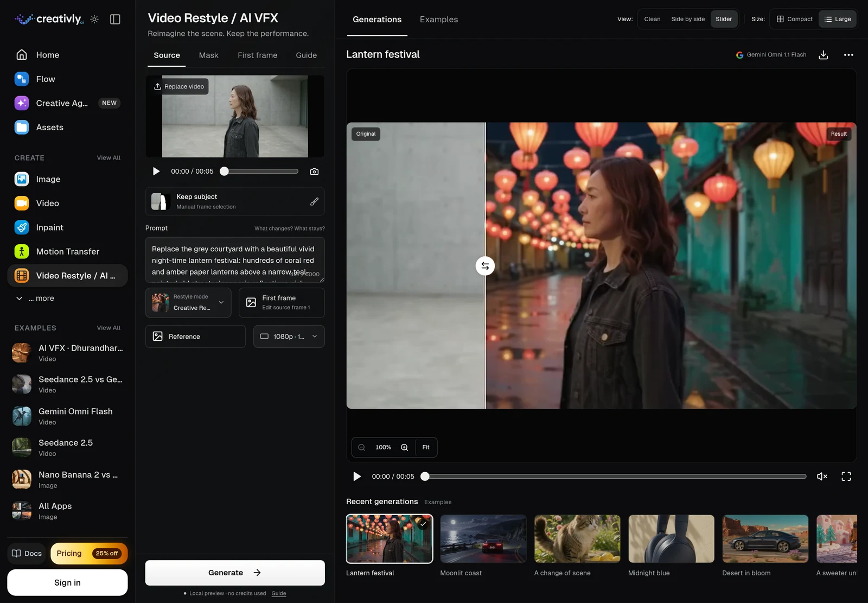Open Motion Transfer tool
Image resolution: width=868 pixels, height=603 pixels.
[x=67, y=251]
